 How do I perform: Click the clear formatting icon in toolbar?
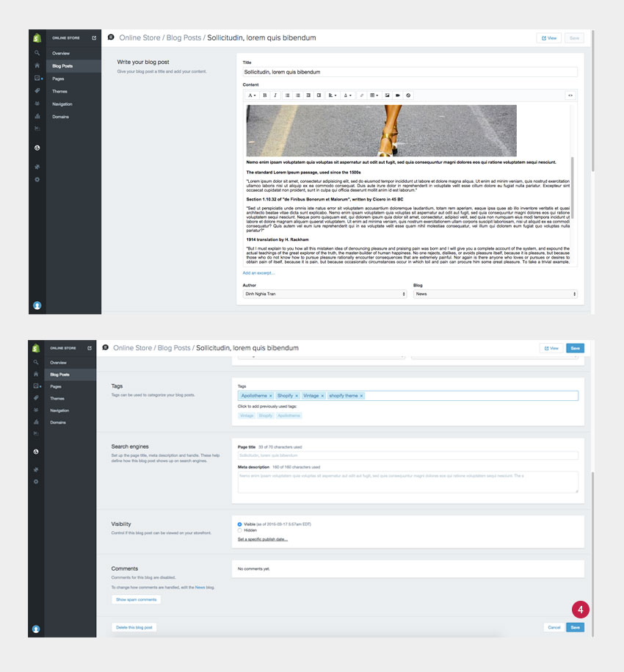[x=409, y=95]
